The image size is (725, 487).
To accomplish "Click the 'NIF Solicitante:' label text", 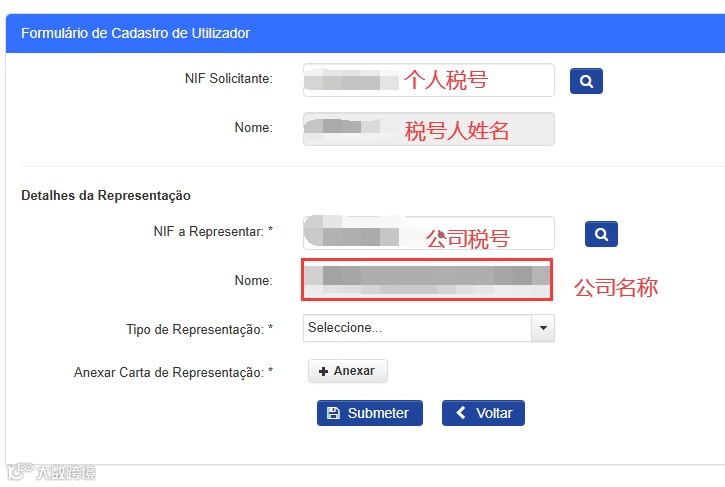I will [221, 79].
